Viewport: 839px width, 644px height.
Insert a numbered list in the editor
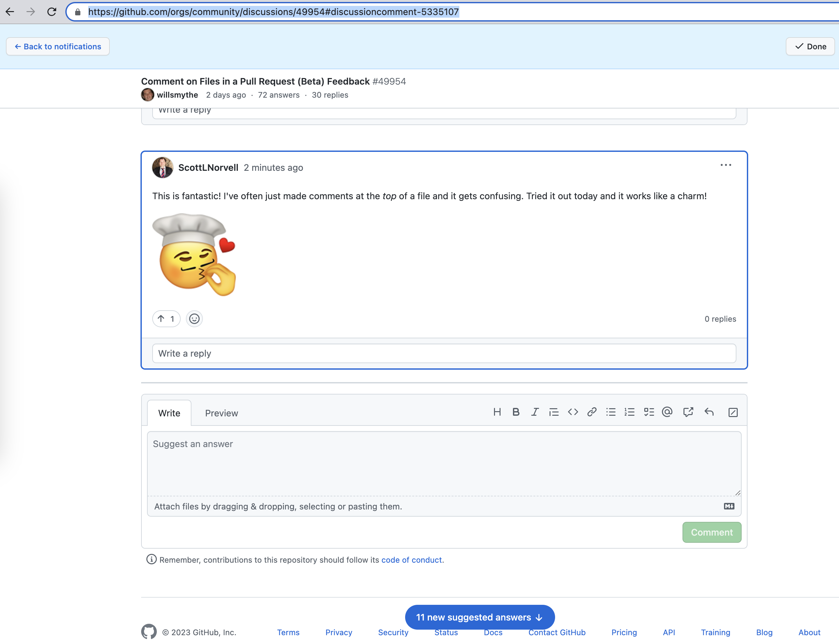[x=629, y=412]
